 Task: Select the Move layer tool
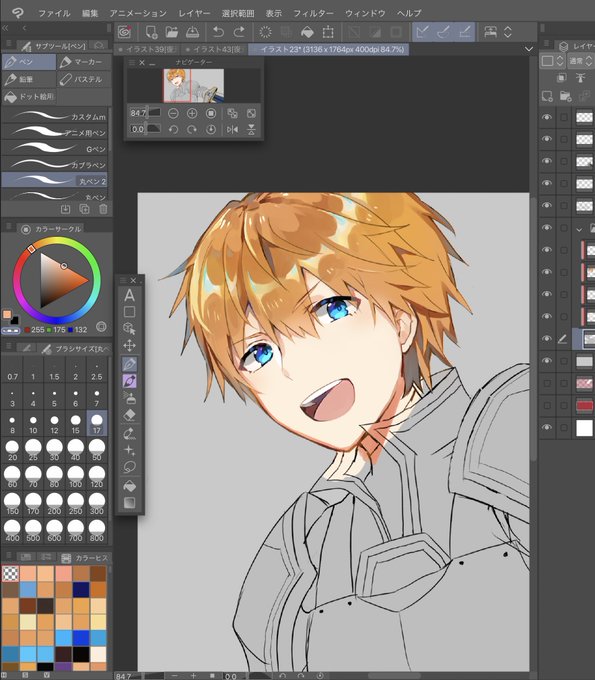point(129,346)
